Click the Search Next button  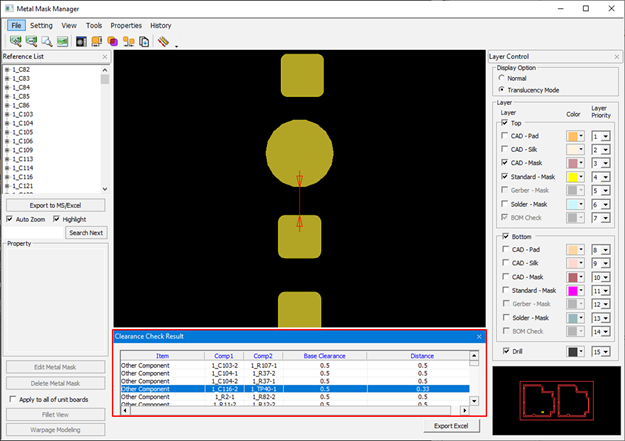86,233
